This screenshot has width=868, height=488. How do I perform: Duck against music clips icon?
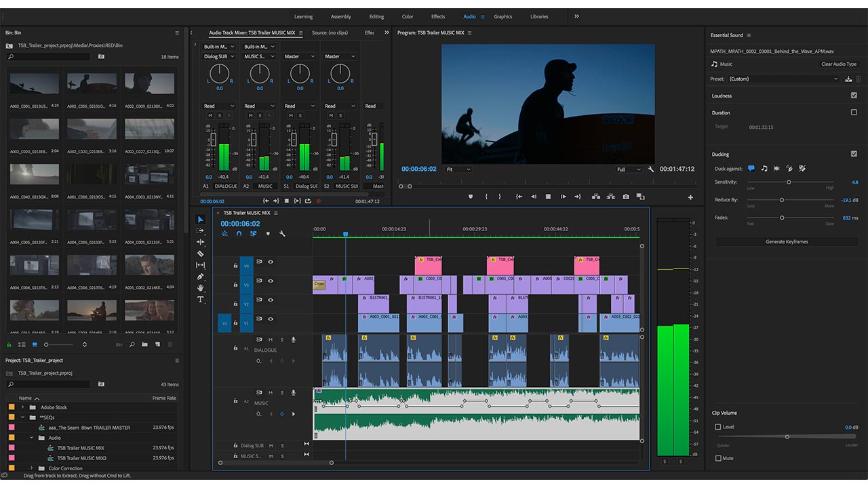pos(764,169)
